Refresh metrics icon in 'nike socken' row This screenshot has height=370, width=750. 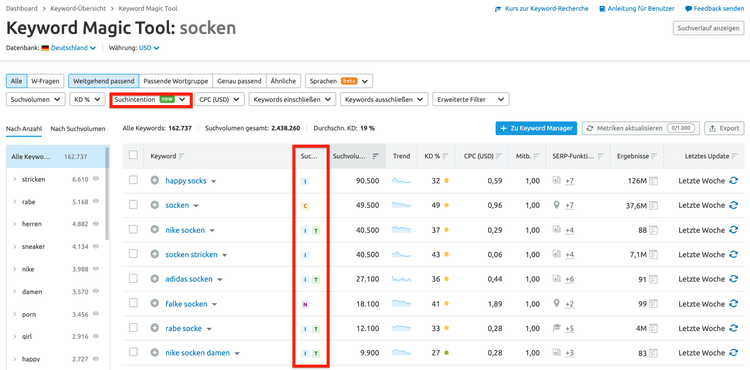click(733, 230)
